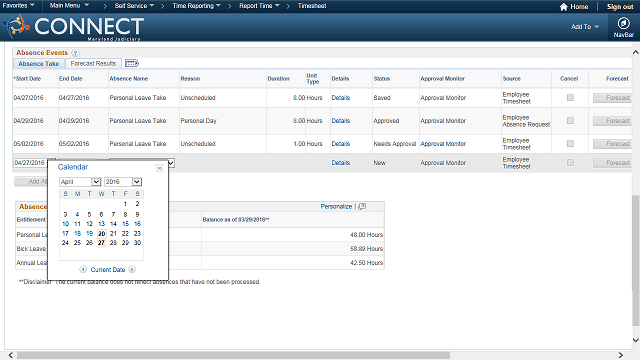Click the Show all columns icon
The width and height of the screenshot is (640, 360).
click(x=131, y=63)
